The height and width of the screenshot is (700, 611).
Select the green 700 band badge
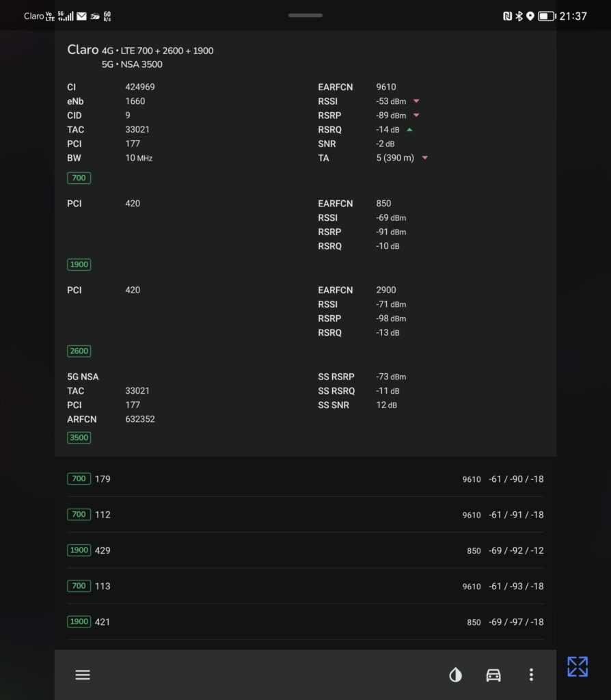coord(79,178)
